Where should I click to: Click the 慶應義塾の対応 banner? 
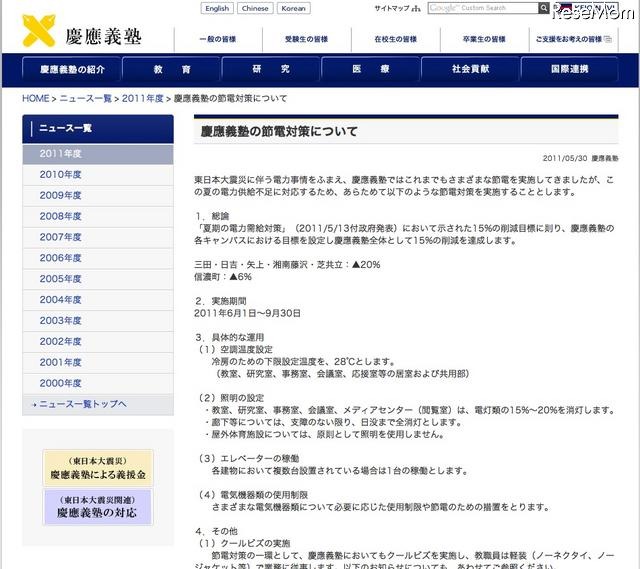point(97,507)
